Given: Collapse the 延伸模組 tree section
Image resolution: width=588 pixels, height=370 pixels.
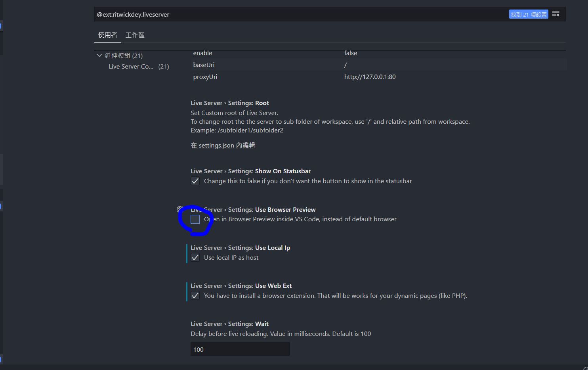Looking at the screenshot, I should point(99,56).
